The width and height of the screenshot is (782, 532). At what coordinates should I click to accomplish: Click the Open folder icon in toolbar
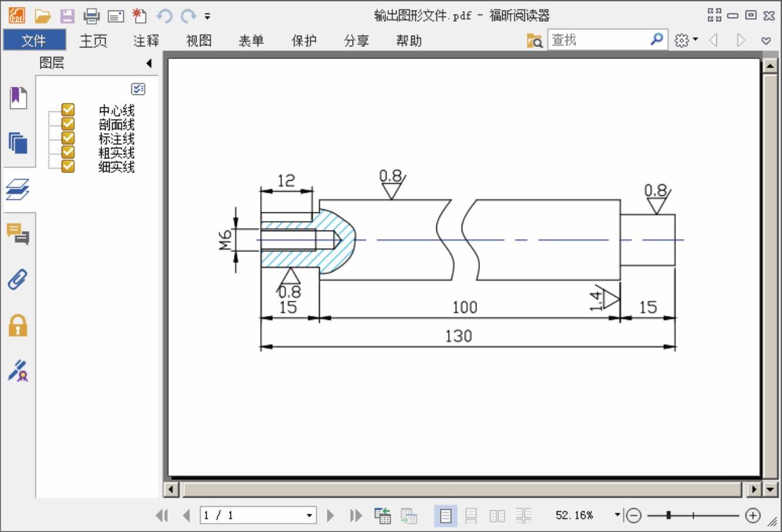pyautogui.click(x=43, y=16)
